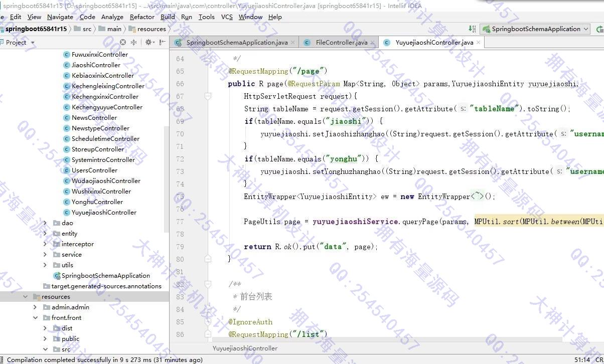
Task: Switch to FileController.java tab
Action: click(x=339, y=42)
